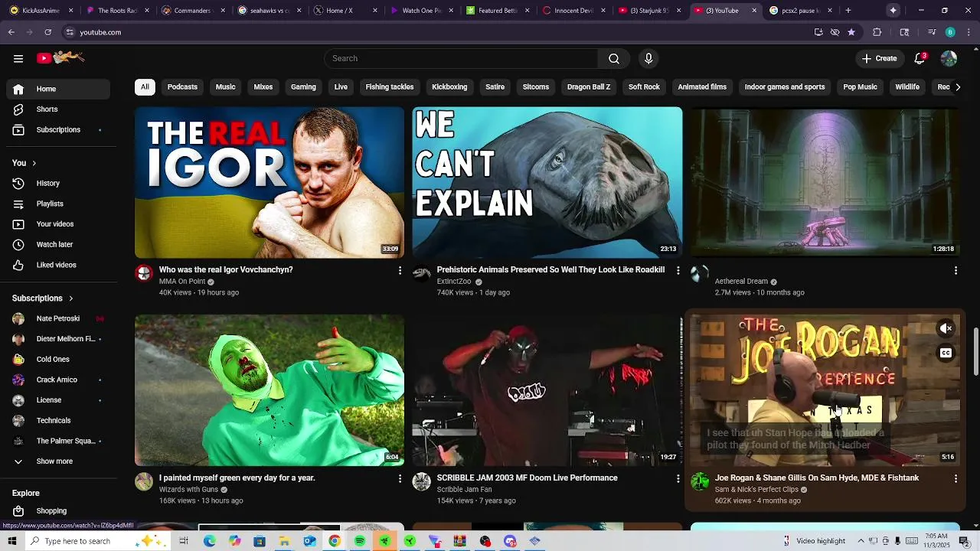
Task: Open the notifications bell
Action: [x=920, y=58]
